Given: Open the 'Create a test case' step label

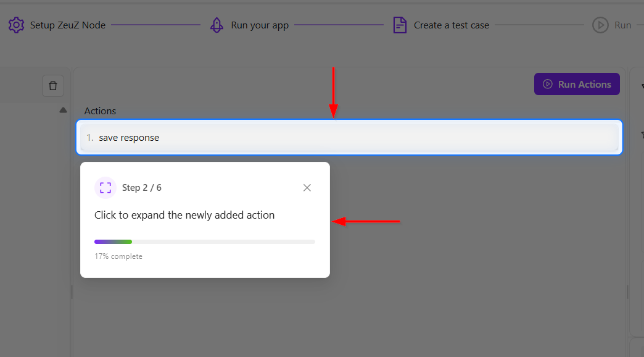Looking at the screenshot, I should point(451,25).
